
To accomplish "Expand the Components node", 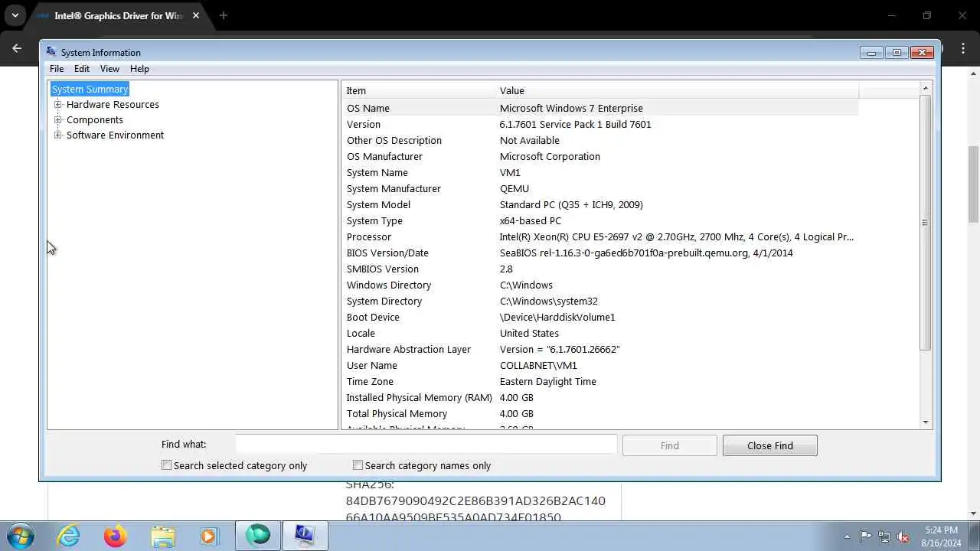I will [57, 119].
